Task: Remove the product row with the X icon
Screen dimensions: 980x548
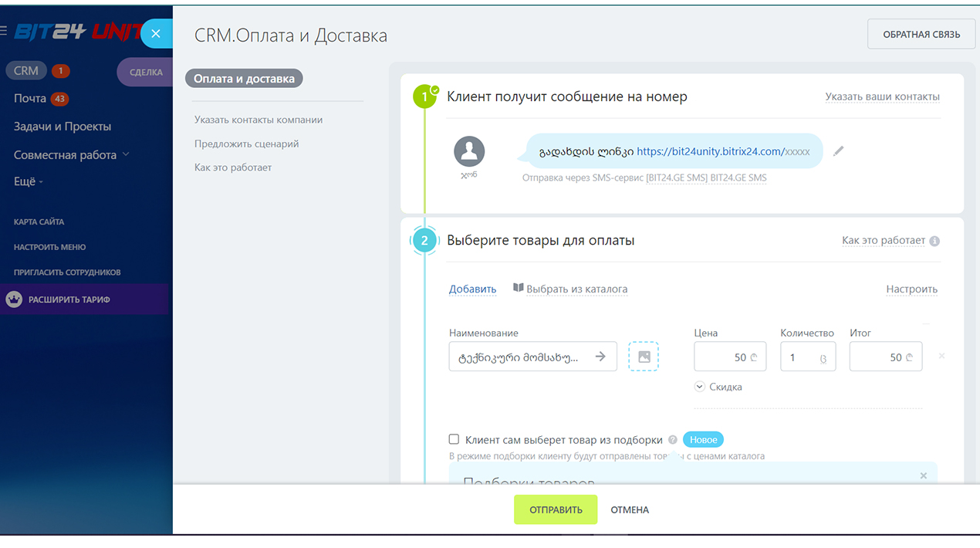Action: click(941, 356)
